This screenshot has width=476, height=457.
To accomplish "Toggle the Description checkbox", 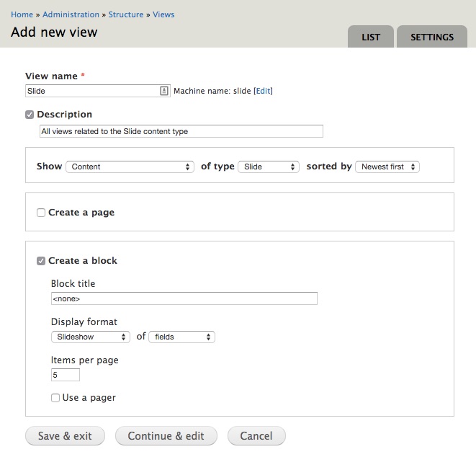I will pos(30,115).
